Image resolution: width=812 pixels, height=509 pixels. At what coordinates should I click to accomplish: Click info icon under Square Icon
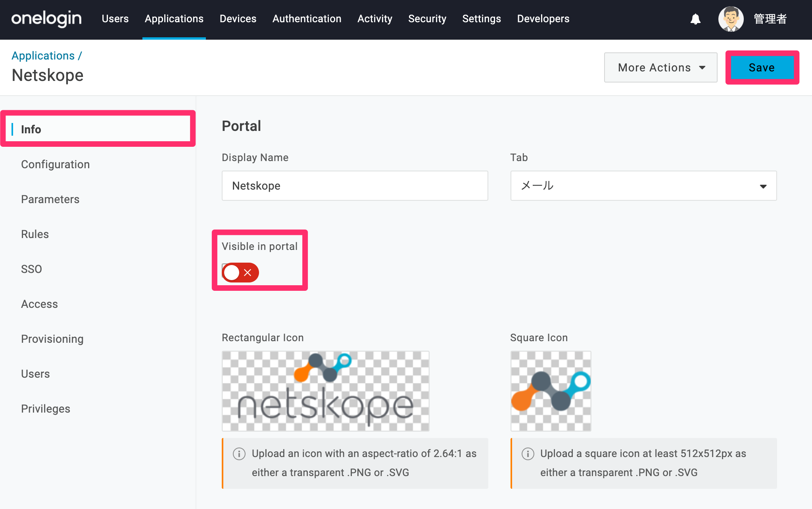528,453
